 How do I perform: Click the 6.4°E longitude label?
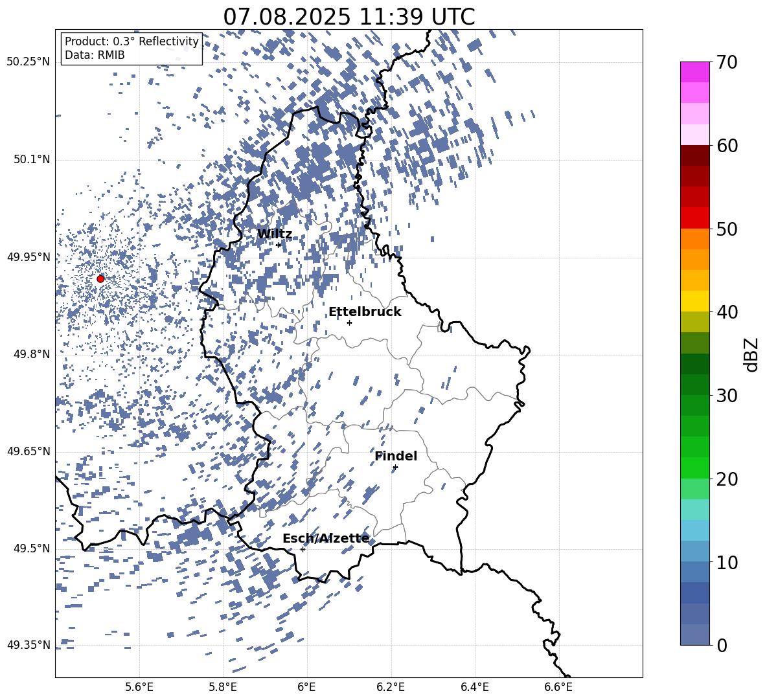pos(474,687)
